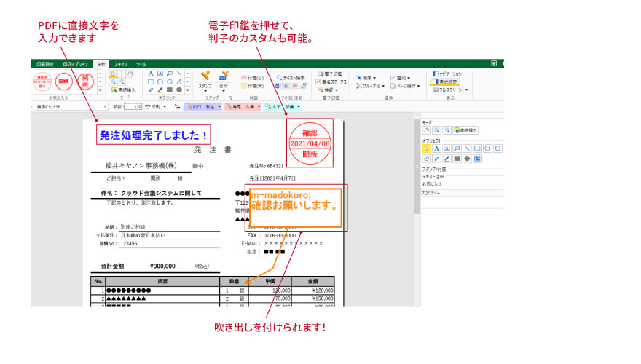Screen dimensions: 641x364
Task: Select polygon tool in side panel objects
Action: pos(498,149)
